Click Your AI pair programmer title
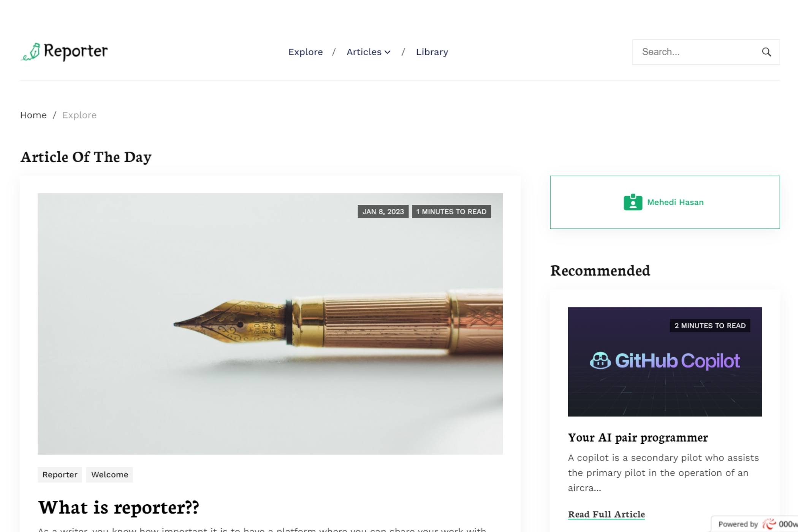798x532 pixels. 638,437
